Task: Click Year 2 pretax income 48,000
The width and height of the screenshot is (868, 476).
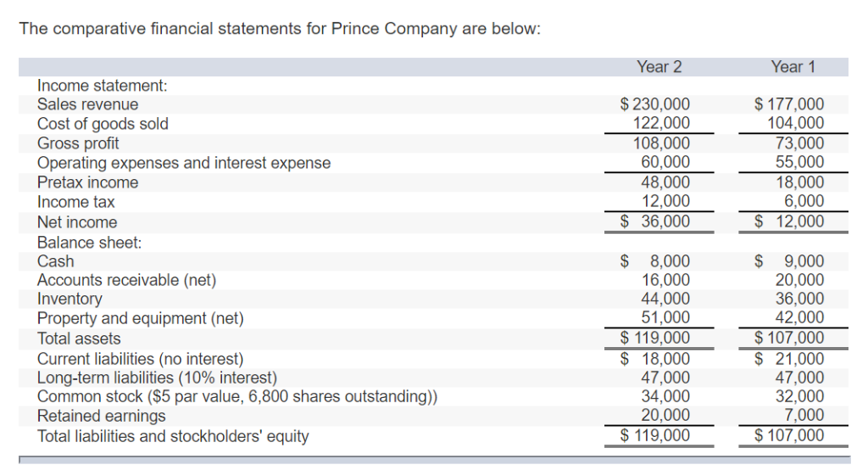Action: pos(665,182)
